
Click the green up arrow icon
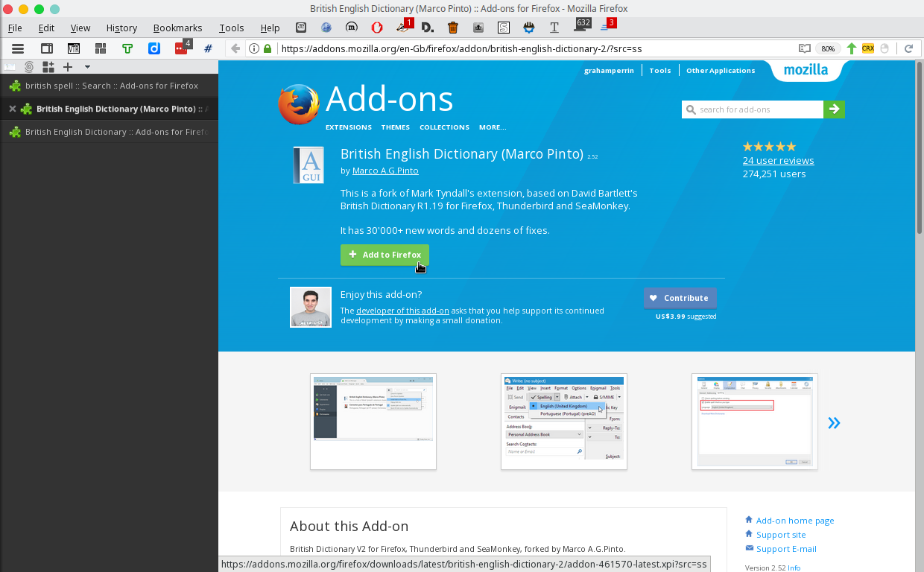point(852,48)
